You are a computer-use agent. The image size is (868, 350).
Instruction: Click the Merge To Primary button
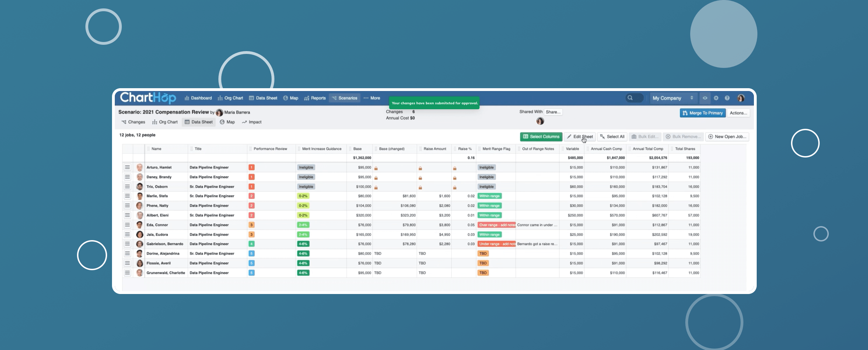pos(702,113)
